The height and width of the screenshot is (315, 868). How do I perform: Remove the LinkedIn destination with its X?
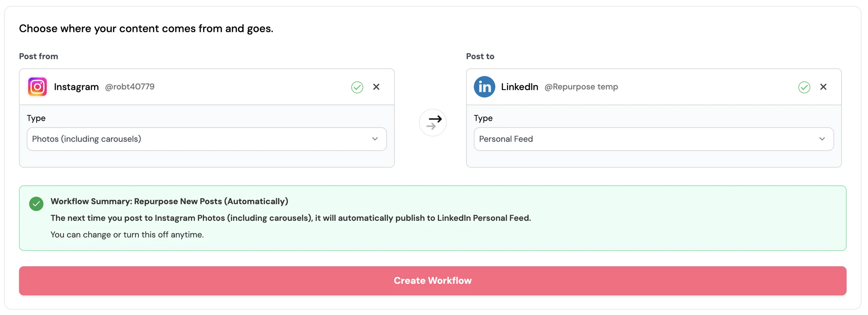pyautogui.click(x=824, y=87)
